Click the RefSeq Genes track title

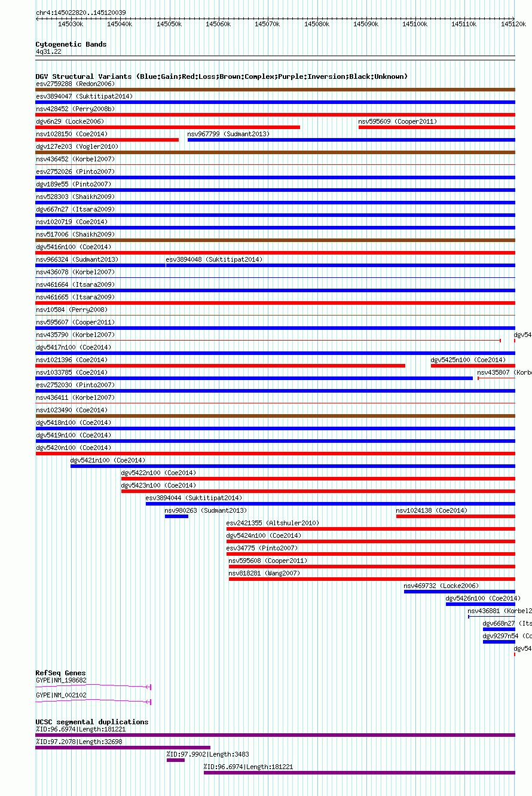pos(60,673)
